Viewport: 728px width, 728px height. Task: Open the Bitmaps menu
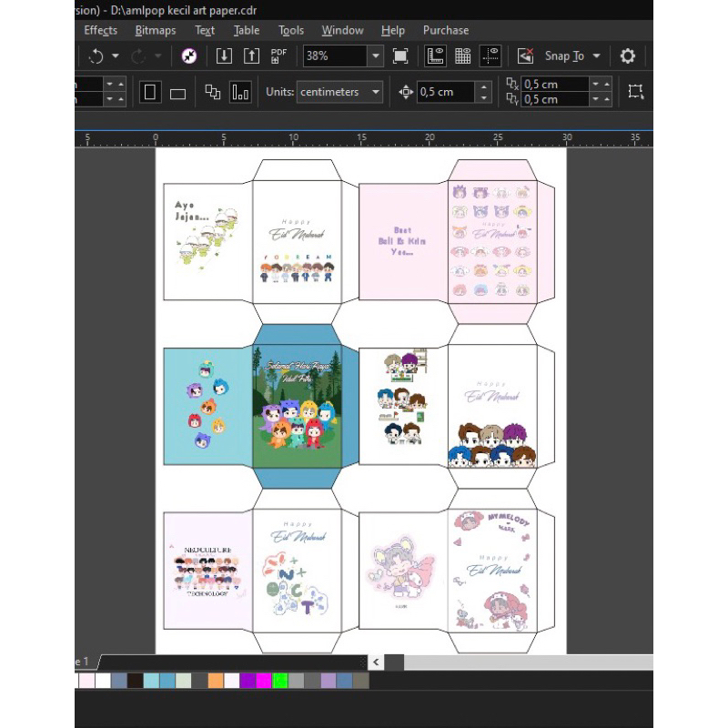tap(156, 30)
